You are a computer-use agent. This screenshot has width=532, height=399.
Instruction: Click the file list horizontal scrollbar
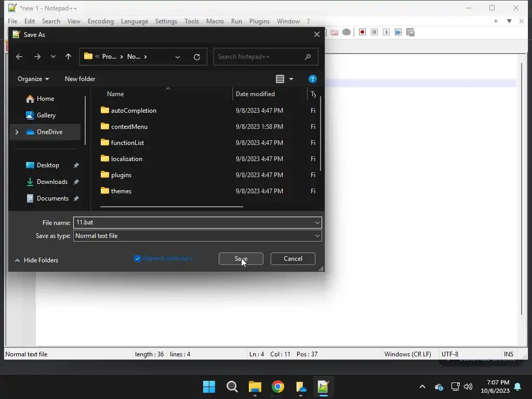pos(171,206)
